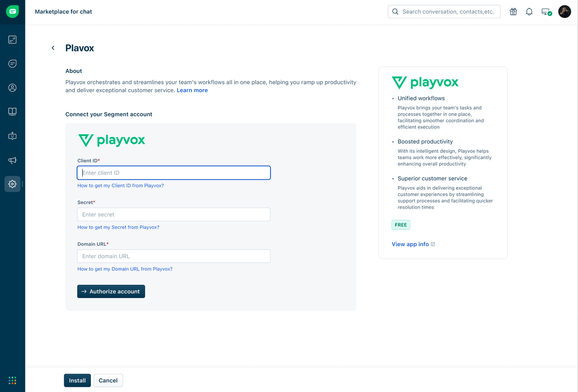Open the profile avatar menu
This screenshot has width=578, height=392.
[565, 12]
